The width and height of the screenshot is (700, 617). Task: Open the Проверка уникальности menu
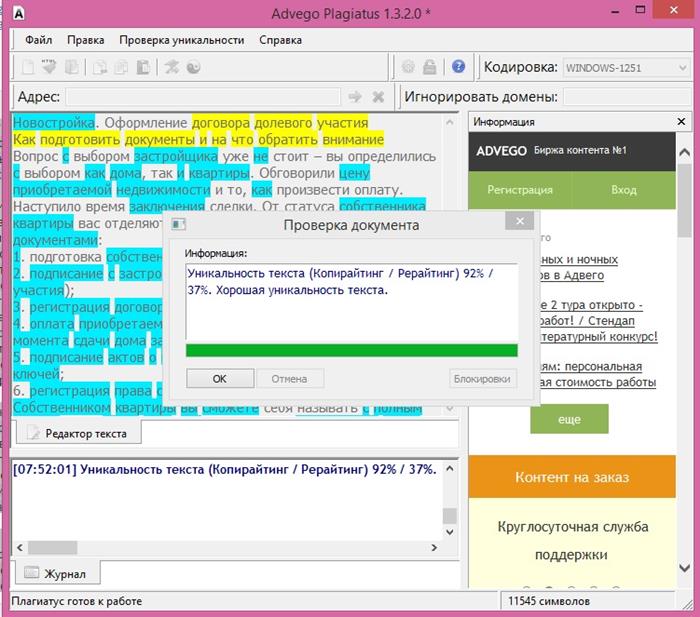[181, 40]
